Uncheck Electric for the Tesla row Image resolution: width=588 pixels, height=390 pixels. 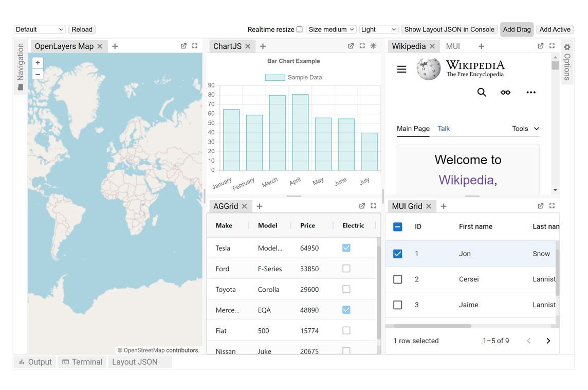tap(346, 248)
